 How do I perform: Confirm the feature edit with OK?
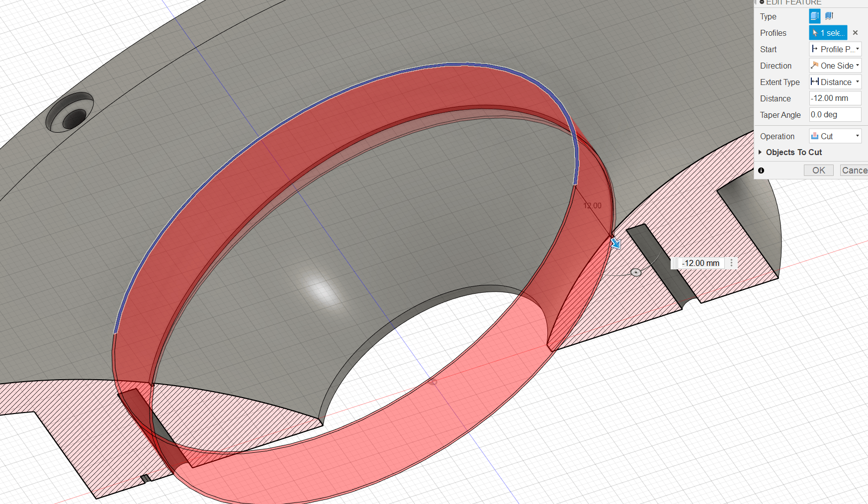[819, 170]
